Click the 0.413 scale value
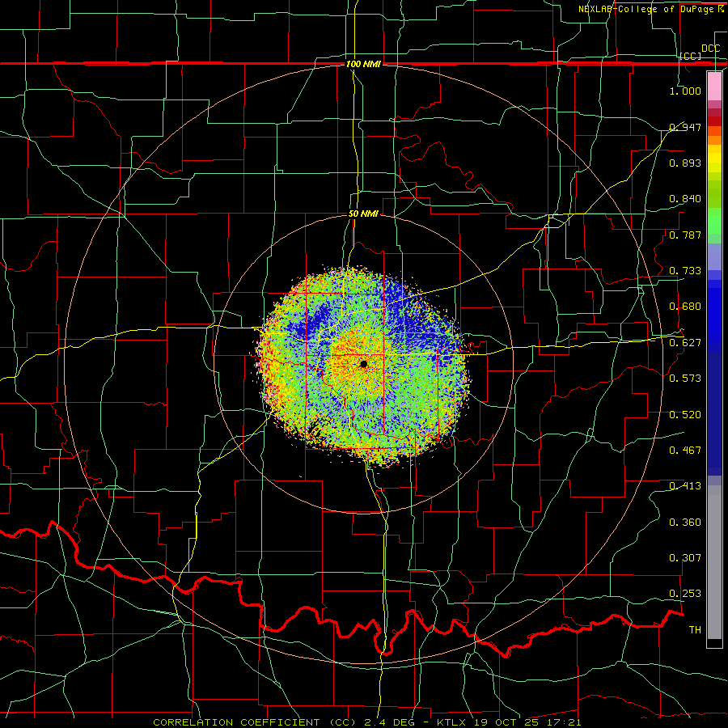Screen dimensions: 728x728 tap(685, 486)
